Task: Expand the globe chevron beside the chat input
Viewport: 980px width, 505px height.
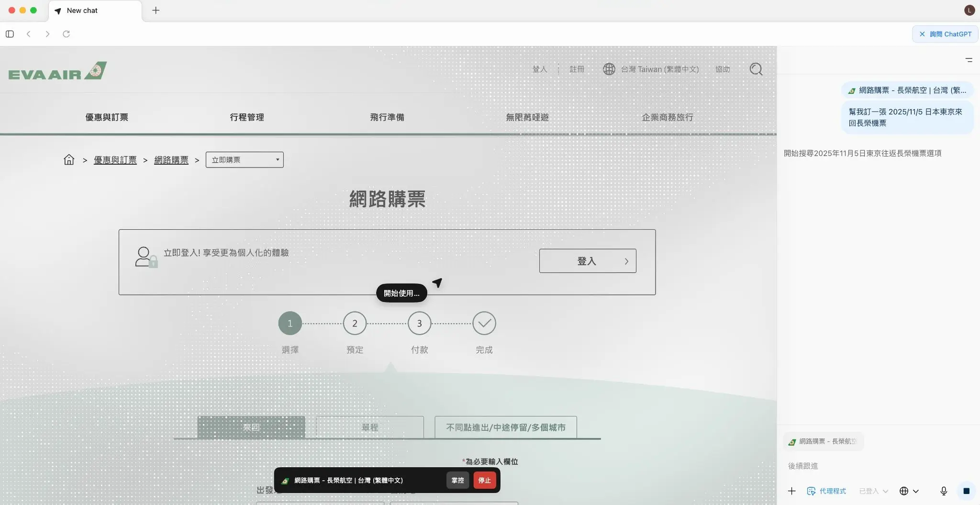Action: click(x=916, y=491)
